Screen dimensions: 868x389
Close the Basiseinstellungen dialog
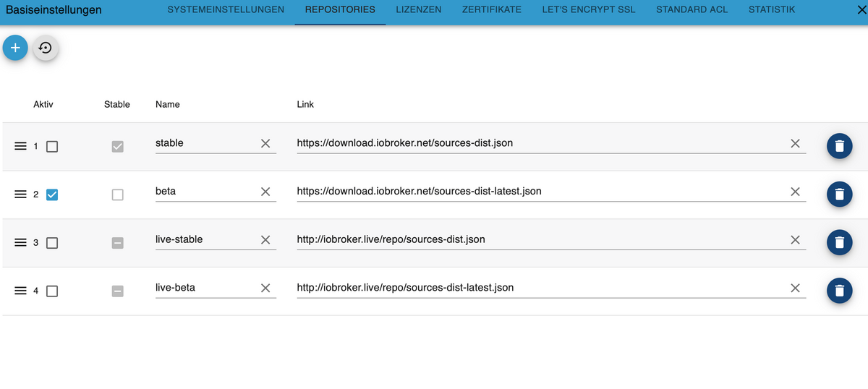coord(861,10)
